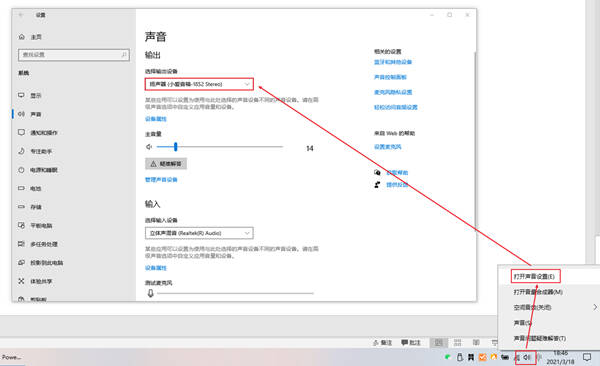600x366 pixels.
Task: Open Projecting to this PC (投影到此电脑)
Action: [46, 263]
